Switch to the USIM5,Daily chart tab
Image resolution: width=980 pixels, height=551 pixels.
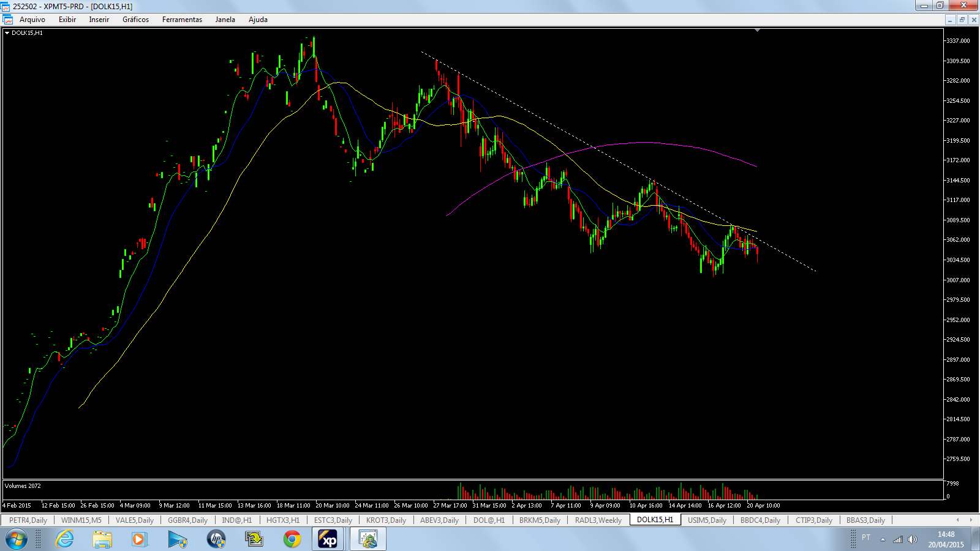click(x=707, y=520)
